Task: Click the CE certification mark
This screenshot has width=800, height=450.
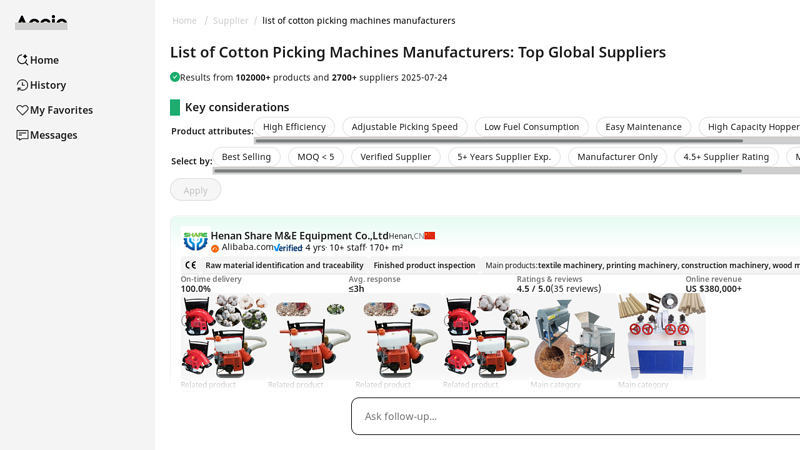Action: click(190, 265)
